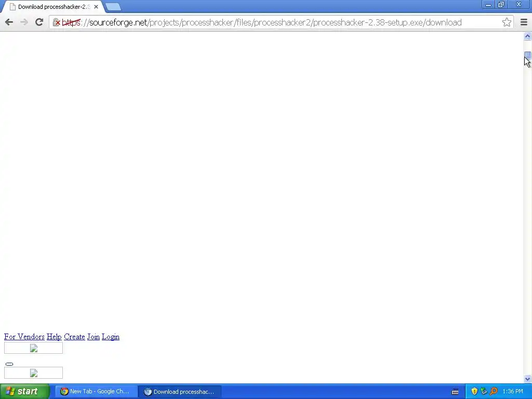Viewport: 532px width, 399px height.
Task: Bookmark this page with the star icon
Action: [x=507, y=22]
